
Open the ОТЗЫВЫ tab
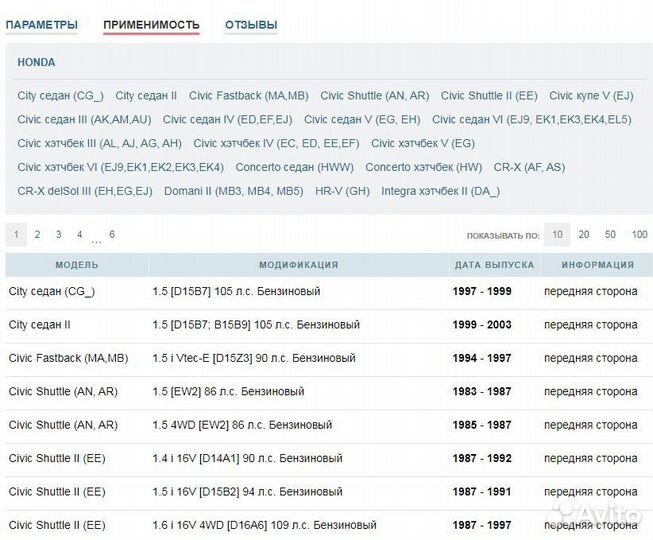pyautogui.click(x=251, y=25)
